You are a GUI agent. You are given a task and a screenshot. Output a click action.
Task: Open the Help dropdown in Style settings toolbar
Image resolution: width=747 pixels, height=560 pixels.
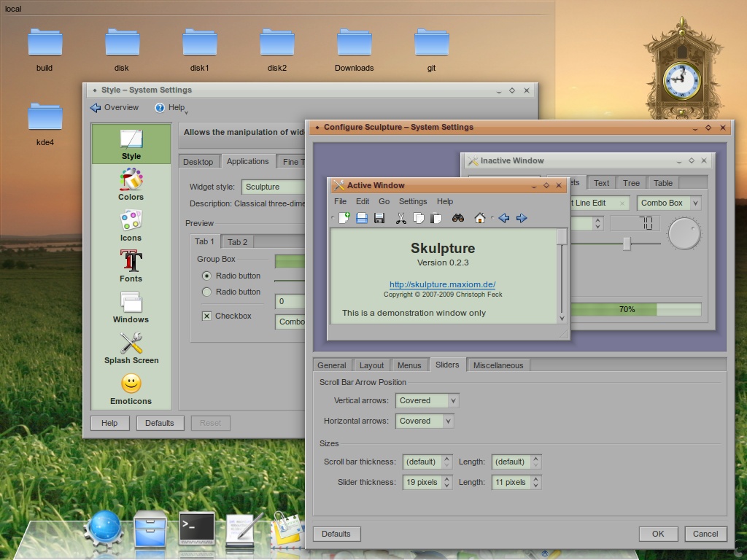point(172,108)
